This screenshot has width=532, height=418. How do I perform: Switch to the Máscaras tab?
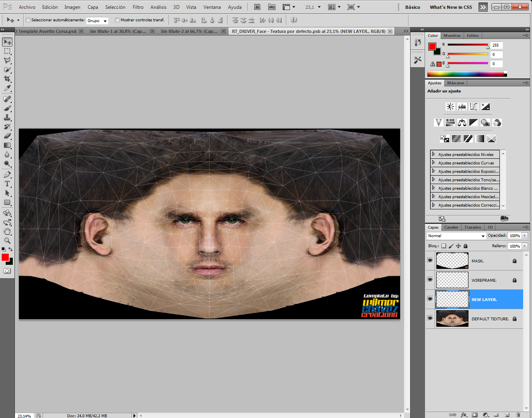point(456,83)
